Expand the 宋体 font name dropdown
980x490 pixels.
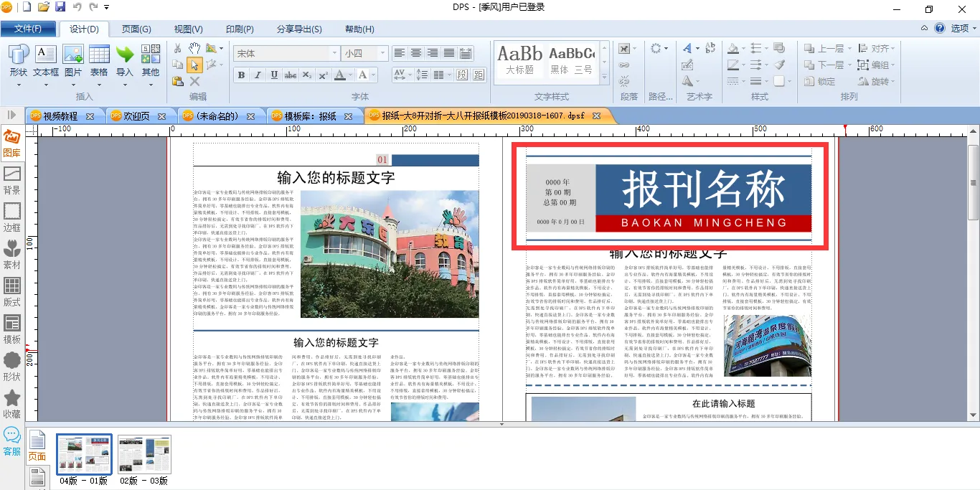(334, 54)
